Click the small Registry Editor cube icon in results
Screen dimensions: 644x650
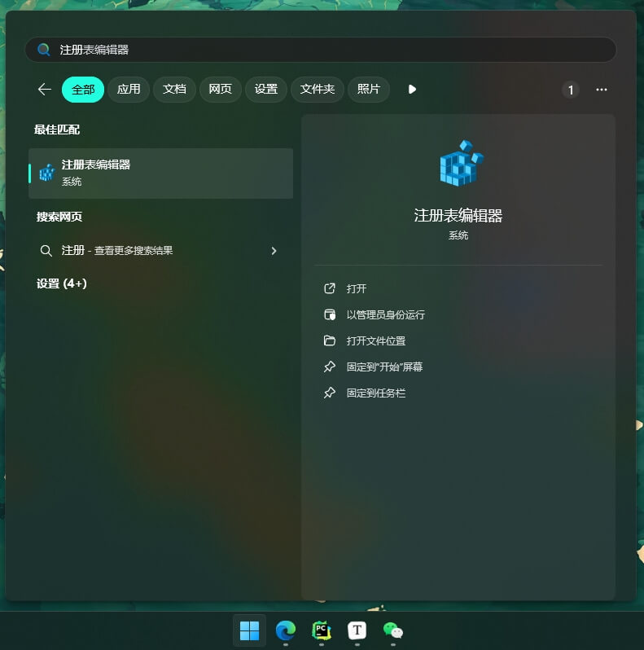tap(47, 173)
